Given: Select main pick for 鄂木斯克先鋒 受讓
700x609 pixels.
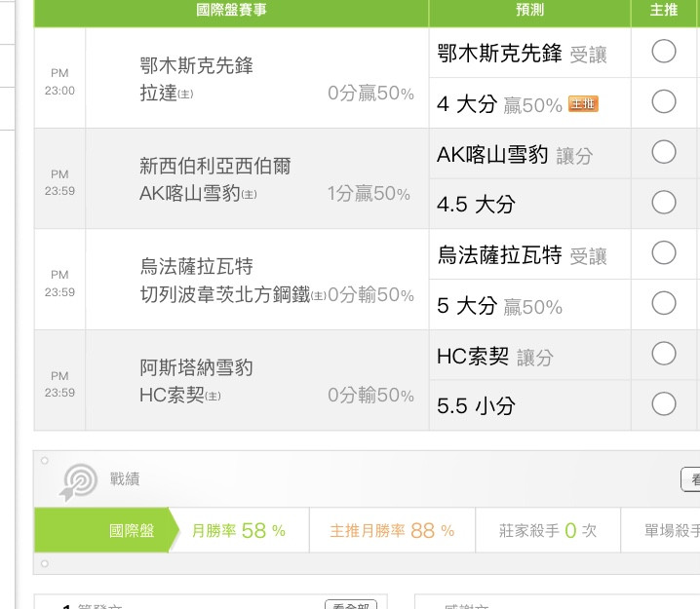Looking at the screenshot, I should point(663,52).
